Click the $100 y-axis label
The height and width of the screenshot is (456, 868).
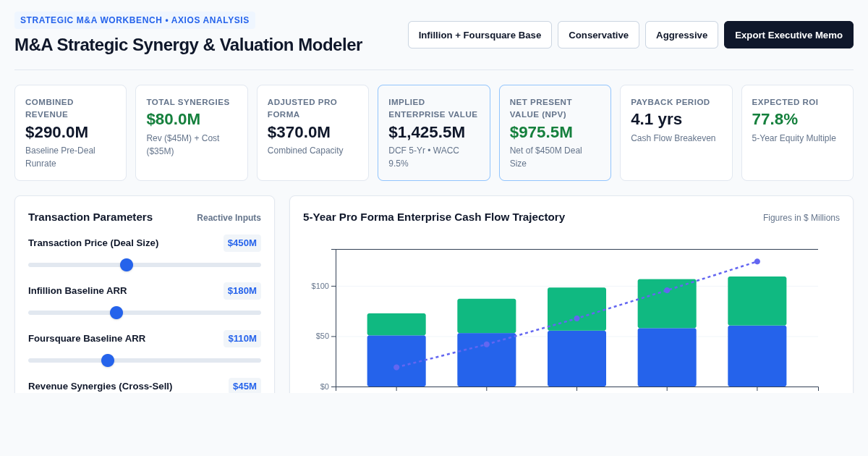point(320,286)
